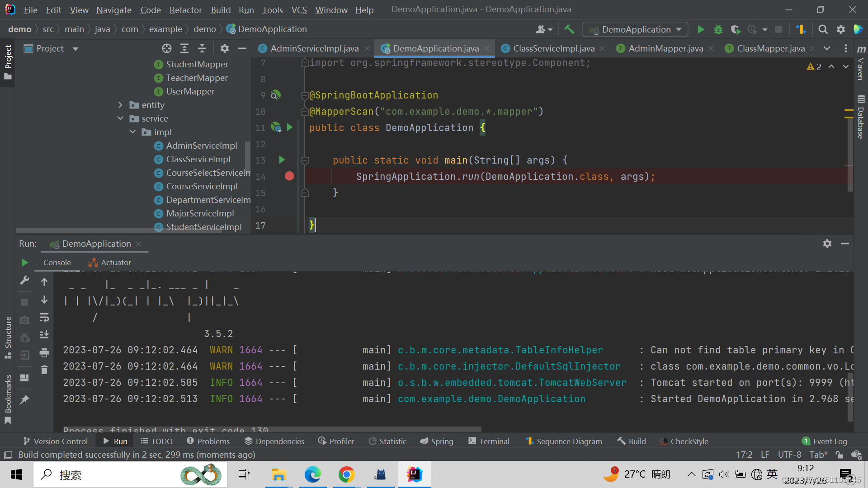The image size is (868, 488).
Task: Open Search Everywhere magnifier
Action: 823,29
